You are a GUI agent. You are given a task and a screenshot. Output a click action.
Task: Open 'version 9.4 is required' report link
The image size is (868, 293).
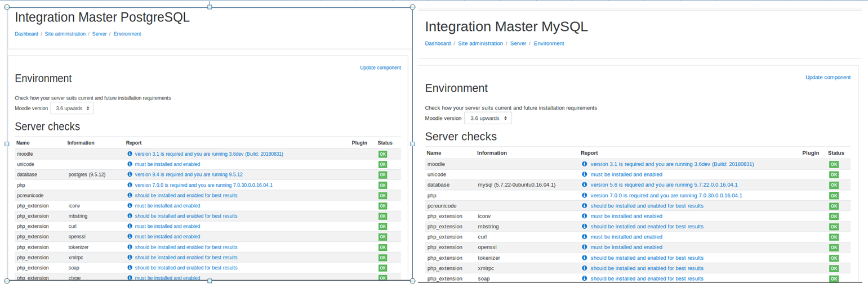pyautogui.click(x=189, y=174)
